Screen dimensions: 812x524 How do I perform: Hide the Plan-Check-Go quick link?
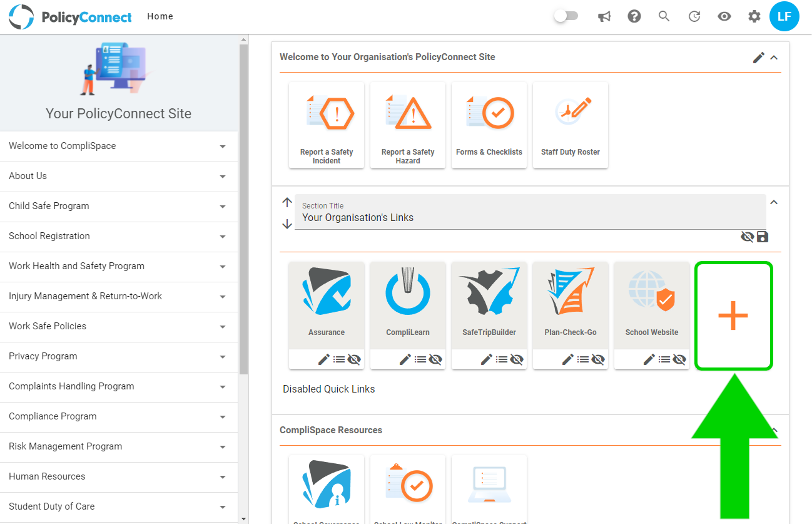point(598,359)
